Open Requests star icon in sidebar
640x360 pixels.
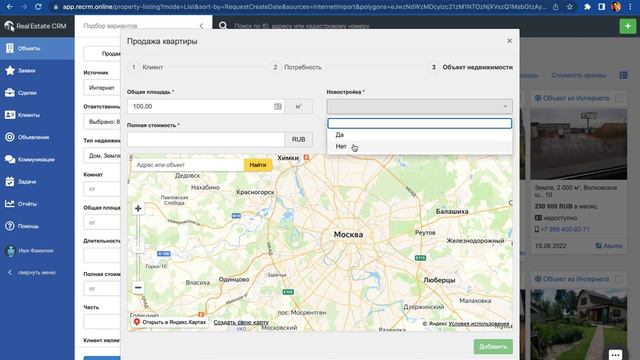tap(10, 71)
